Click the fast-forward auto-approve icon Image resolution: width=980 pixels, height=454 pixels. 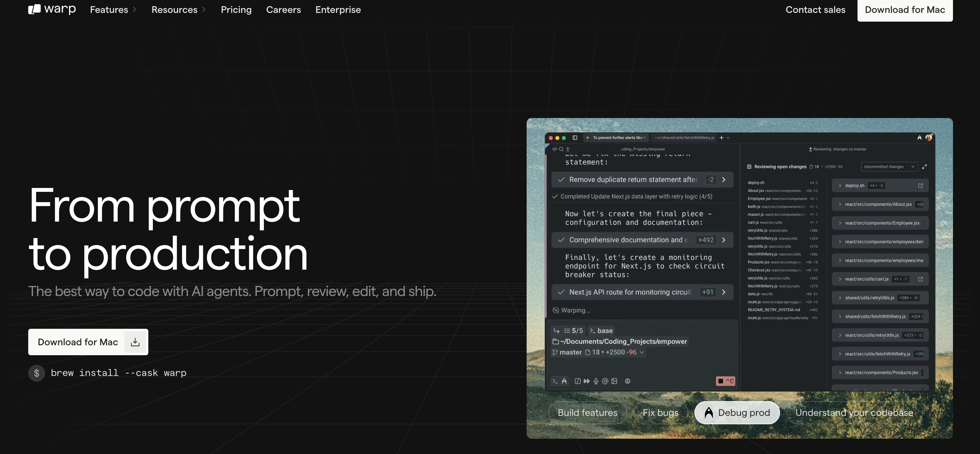587,381
